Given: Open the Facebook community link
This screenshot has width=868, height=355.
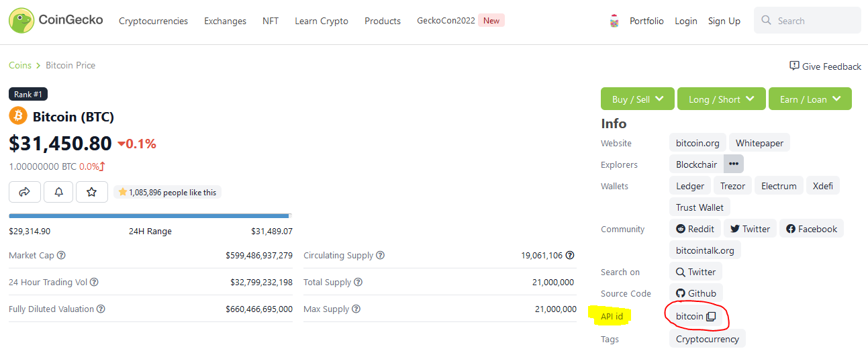Looking at the screenshot, I should (x=812, y=229).
